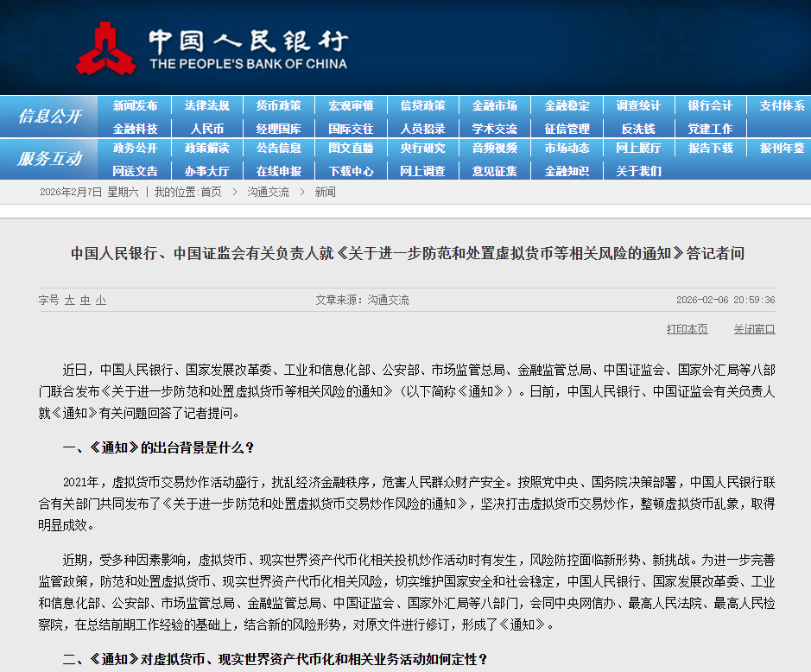Go to 关于我们 page
This screenshot has height=672, width=811.
pyautogui.click(x=638, y=171)
